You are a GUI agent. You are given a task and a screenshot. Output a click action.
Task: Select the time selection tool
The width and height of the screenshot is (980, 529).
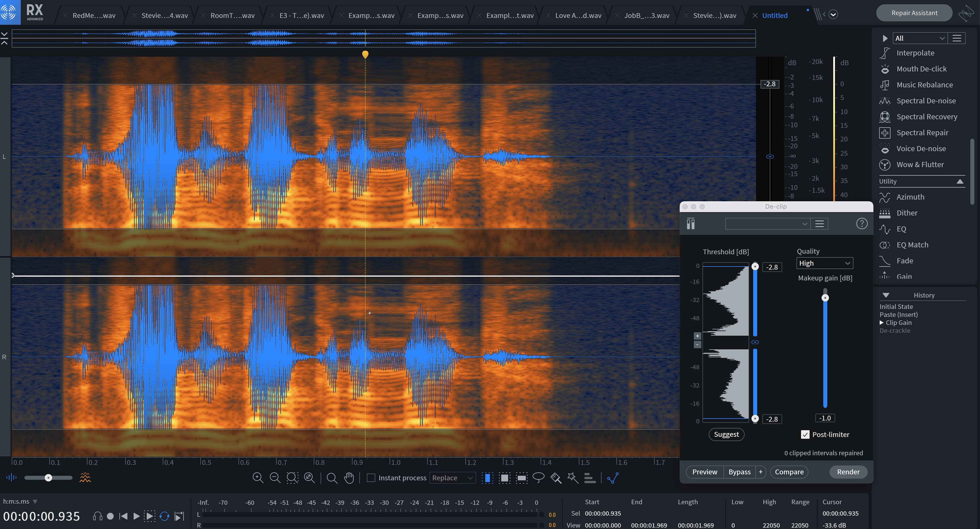click(487, 478)
